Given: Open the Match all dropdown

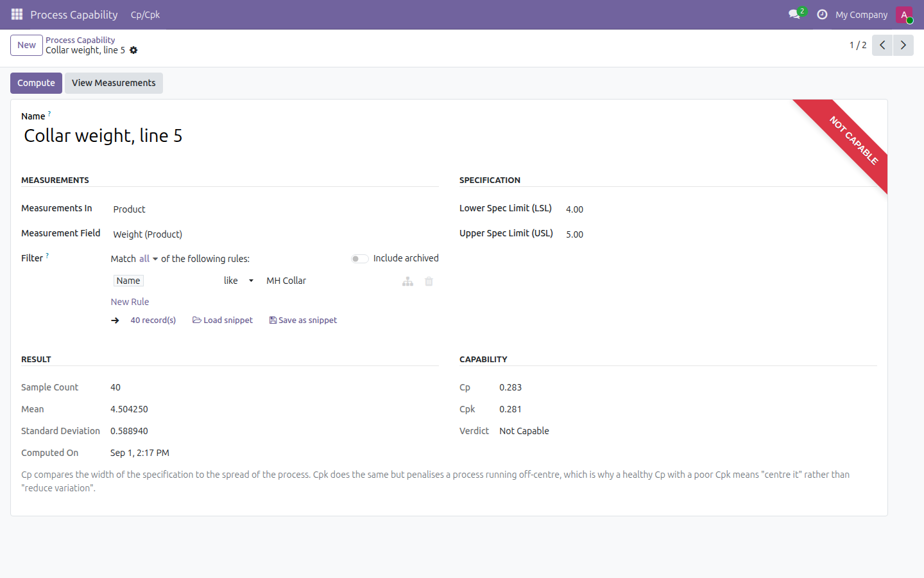Looking at the screenshot, I should (148, 259).
